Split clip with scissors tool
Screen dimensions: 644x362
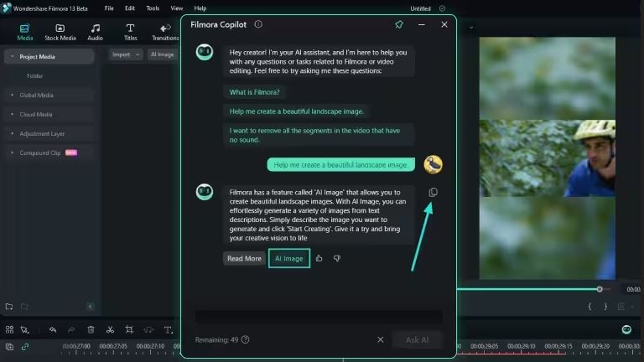[110, 329]
